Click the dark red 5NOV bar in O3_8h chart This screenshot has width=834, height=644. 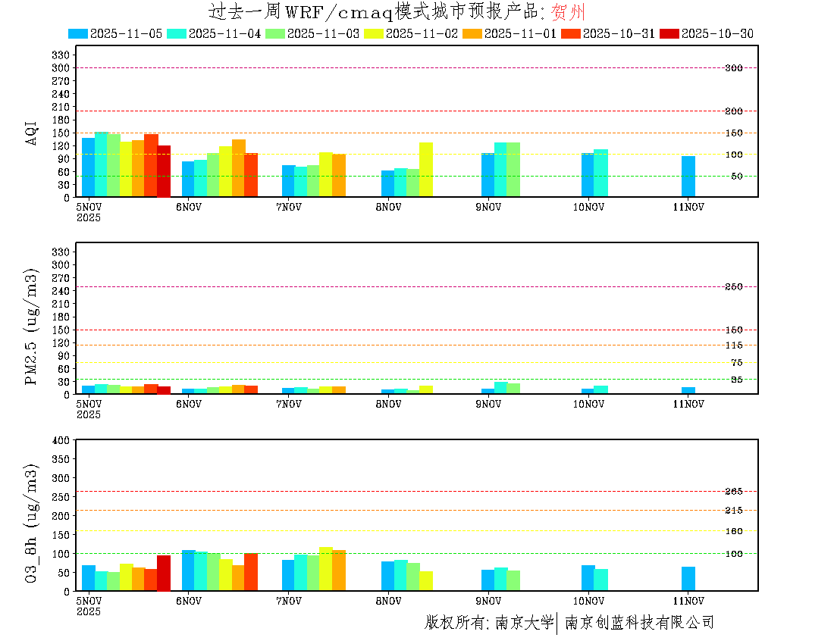164,573
